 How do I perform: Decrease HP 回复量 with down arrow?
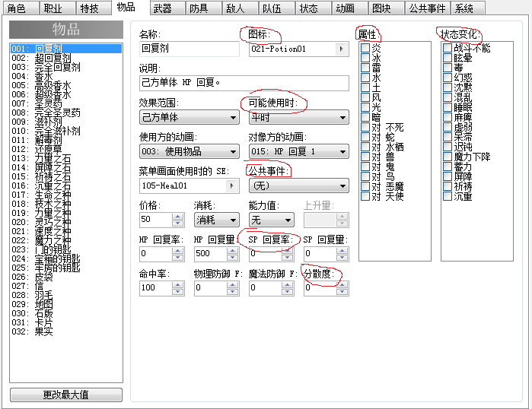click(x=232, y=257)
